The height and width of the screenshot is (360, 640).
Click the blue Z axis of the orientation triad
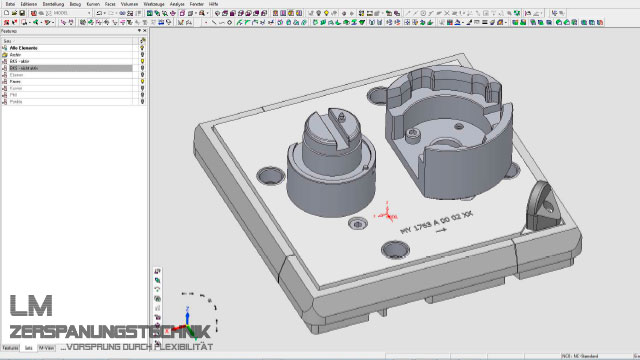[187, 315]
